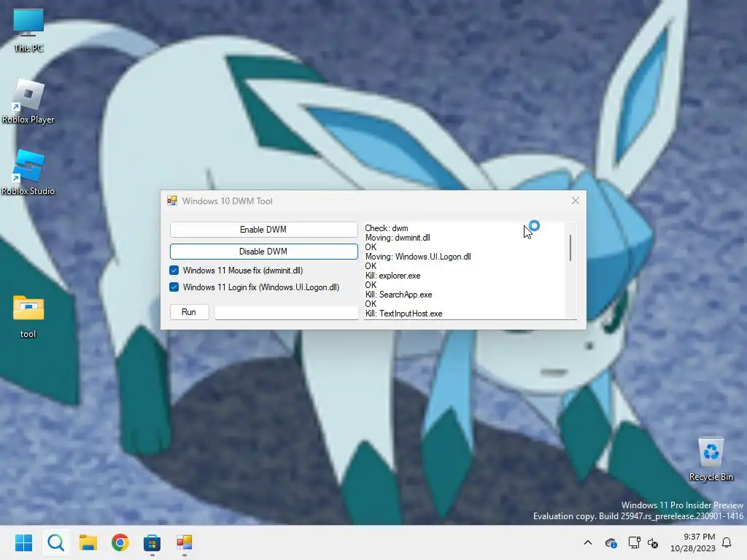Click log line 'Moving: dwminit.dll'

coord(398,238)
